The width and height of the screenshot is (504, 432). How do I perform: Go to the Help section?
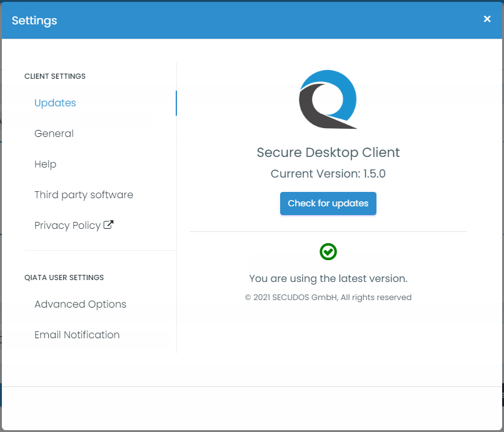tap(45, 164)
